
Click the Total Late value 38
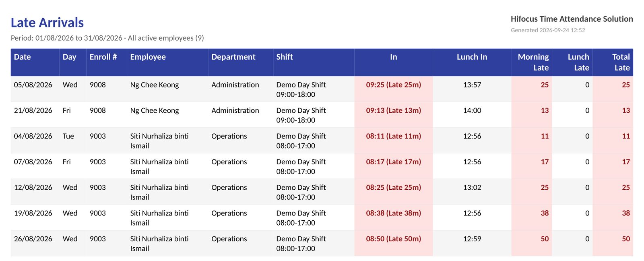tap(626, 213)
